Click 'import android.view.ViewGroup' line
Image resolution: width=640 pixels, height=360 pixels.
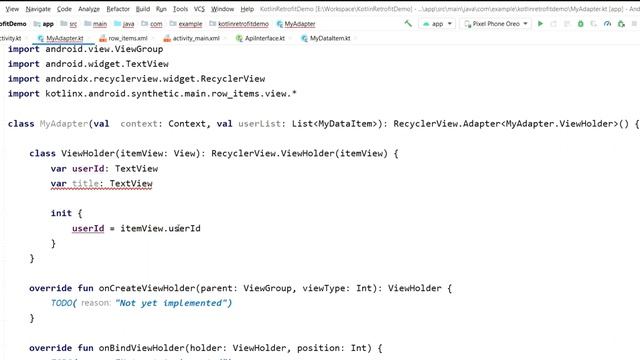pos(85,49)
